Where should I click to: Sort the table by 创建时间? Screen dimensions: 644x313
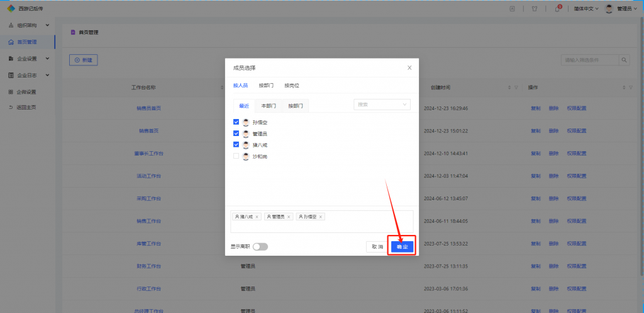pyautogui.click(x=509, y=88)
